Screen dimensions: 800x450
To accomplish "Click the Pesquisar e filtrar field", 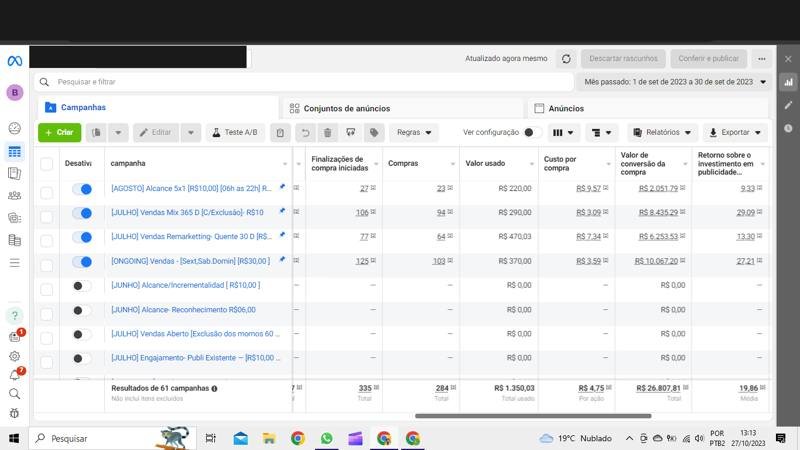I will click(x=304, y=82).
